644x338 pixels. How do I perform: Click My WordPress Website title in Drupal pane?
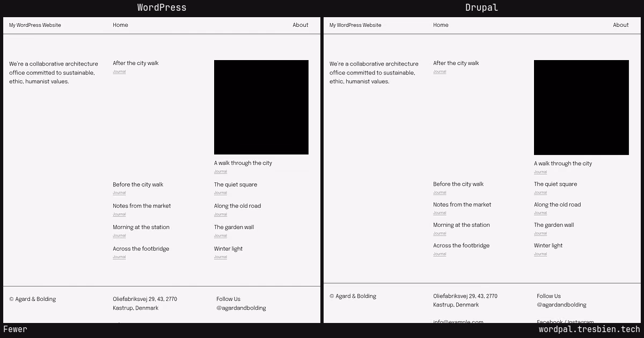[x=355, y=25]
